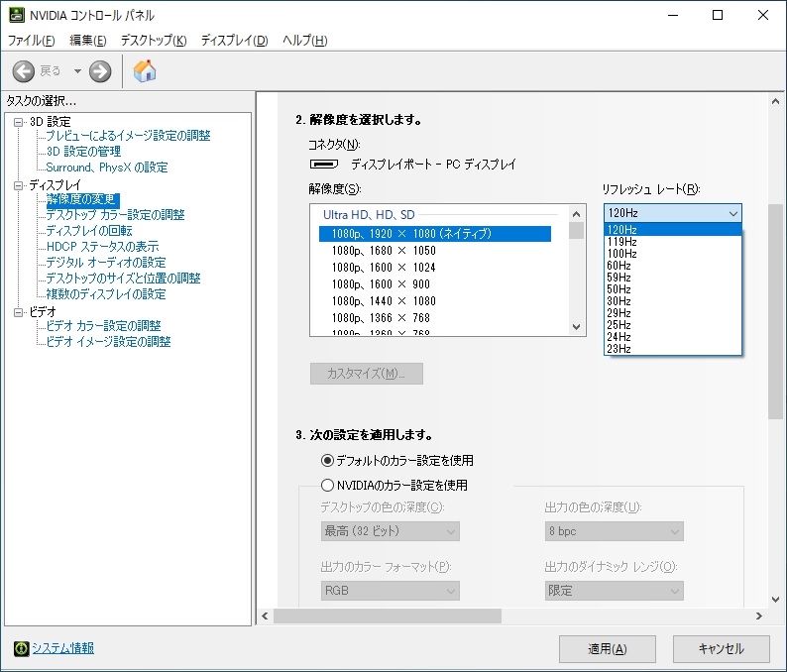The image size is (787, 672).
Task: Open ビデオ カラー設定の調整
Action: pyautogui.click(x=103, y=326)
